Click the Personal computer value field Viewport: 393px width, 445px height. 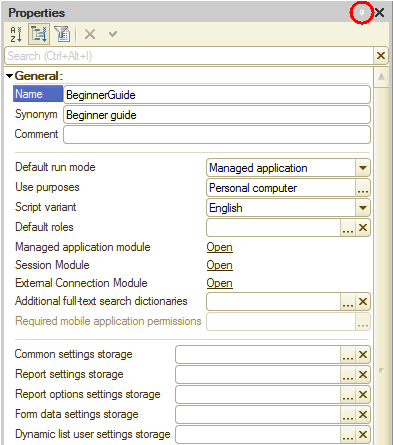coord(281,188)
